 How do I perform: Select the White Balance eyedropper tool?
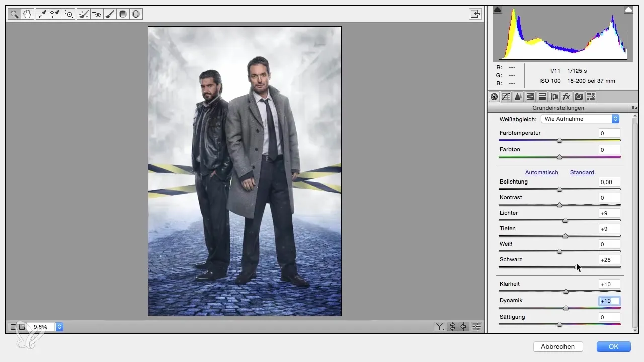coord(42,14)
